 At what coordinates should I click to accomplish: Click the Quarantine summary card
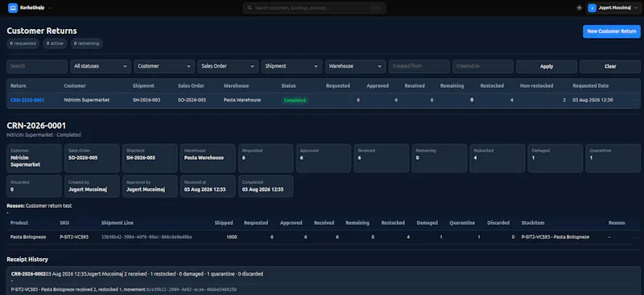(x=613, y=158)
